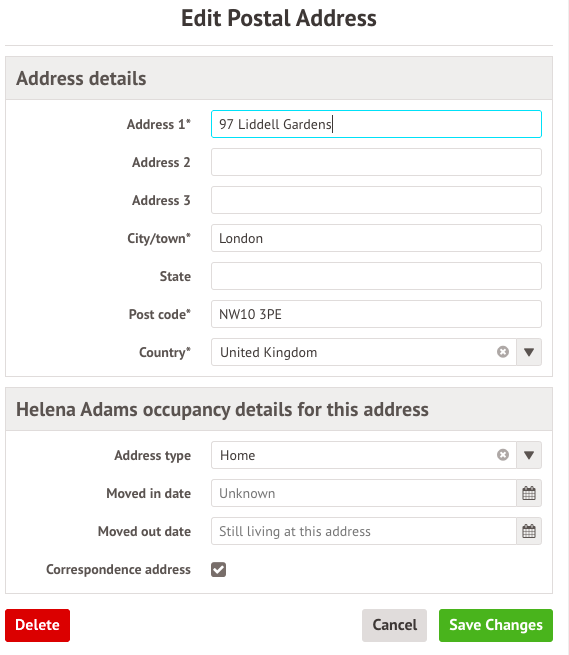
Task: Click into the Address 2 field
Action: (x=376, y=162)
